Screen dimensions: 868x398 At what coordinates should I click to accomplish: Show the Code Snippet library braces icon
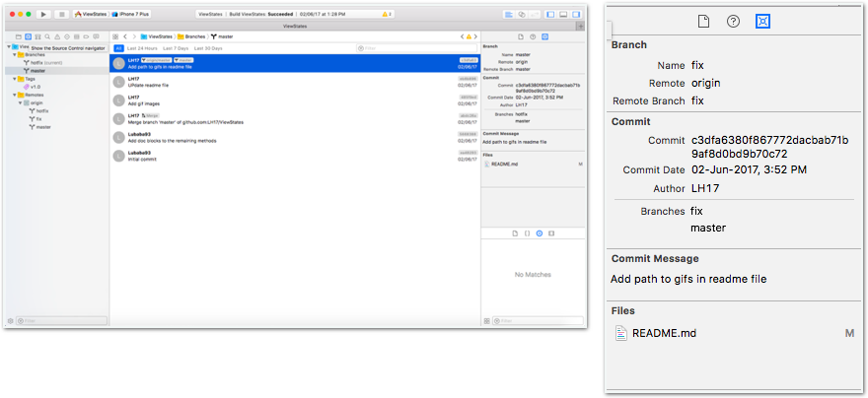[x=527, y=233]
